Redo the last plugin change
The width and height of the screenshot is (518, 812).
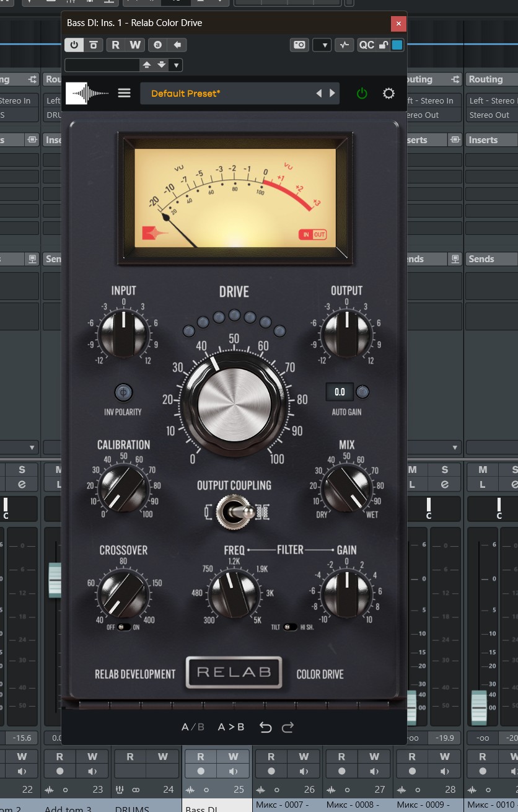pyautogui.click(x=288, y=727)
